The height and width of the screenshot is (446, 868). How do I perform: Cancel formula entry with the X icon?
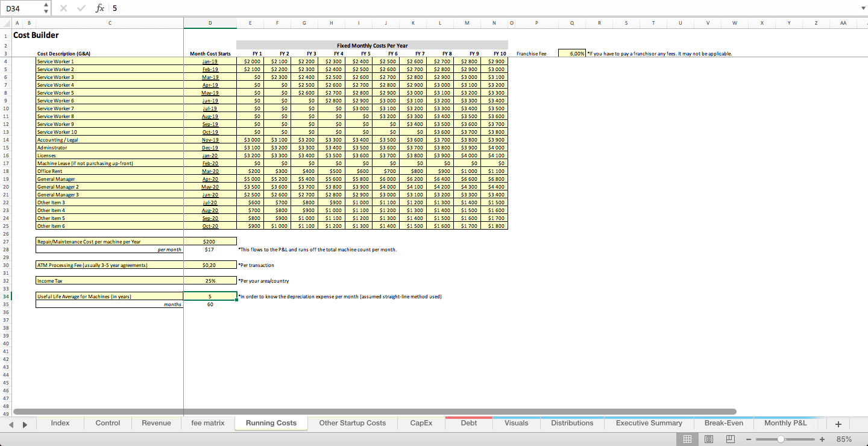tap(63, 8)
